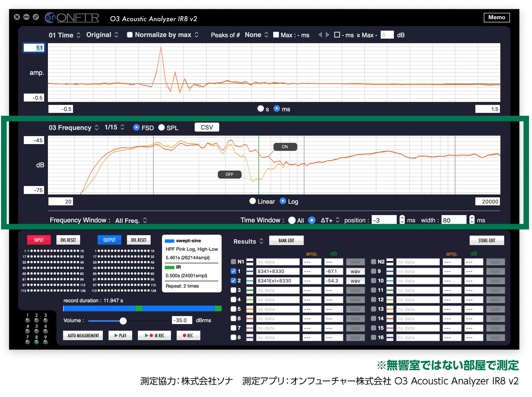Click the Time Window position input field
The image size is (532, 397).
point(384,220)
